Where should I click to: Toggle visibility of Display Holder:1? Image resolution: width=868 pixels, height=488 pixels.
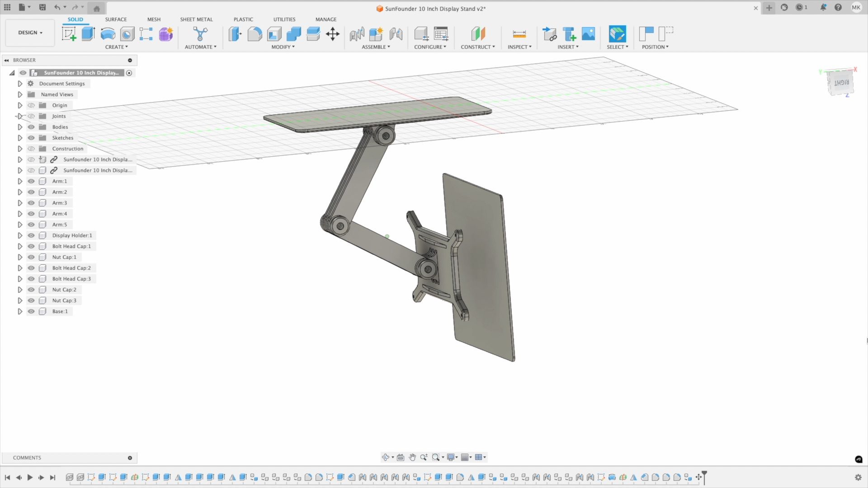point(31,235)
